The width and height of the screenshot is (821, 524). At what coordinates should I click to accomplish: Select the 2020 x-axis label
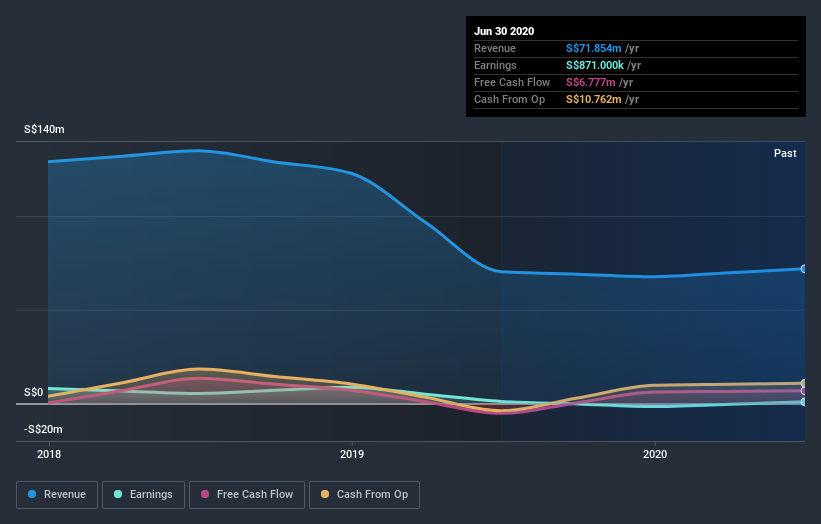654,454
